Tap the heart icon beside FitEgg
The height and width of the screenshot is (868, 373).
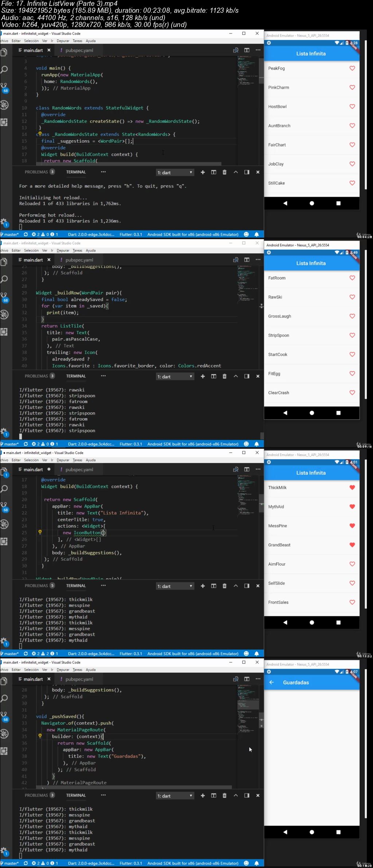[x=352, y=374]
